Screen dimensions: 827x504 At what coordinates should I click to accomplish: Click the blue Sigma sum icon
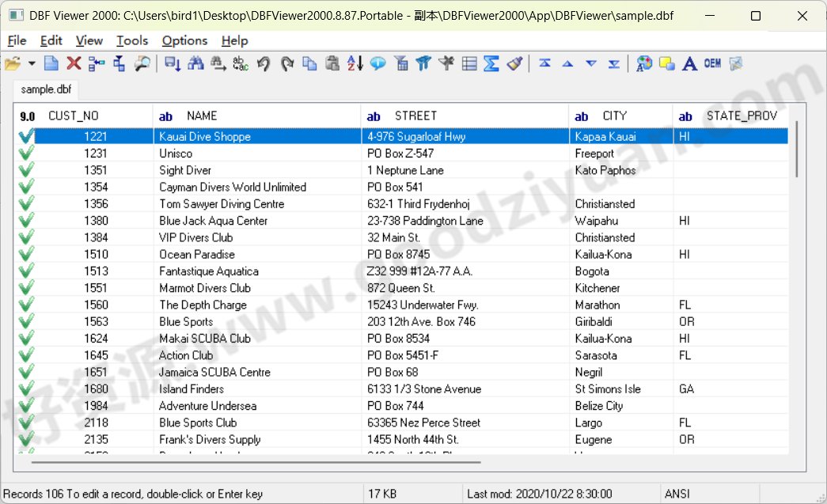point(491,64)
